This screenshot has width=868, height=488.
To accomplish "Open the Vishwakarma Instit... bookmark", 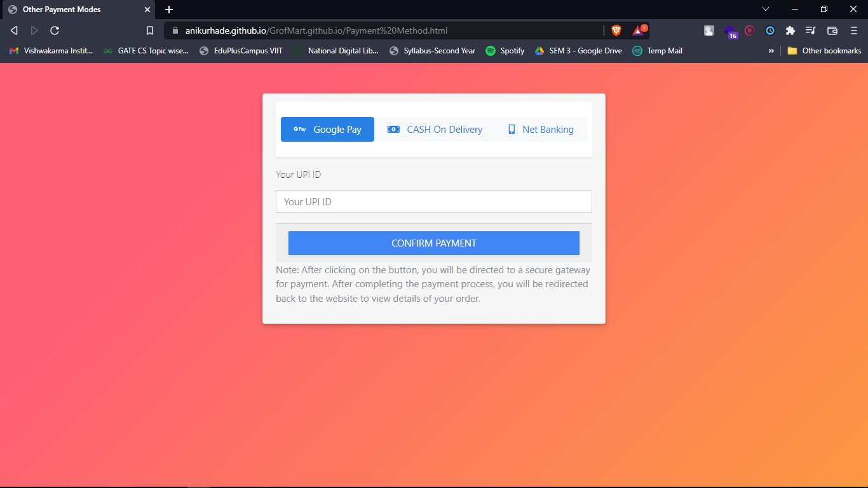I will 51,51.
